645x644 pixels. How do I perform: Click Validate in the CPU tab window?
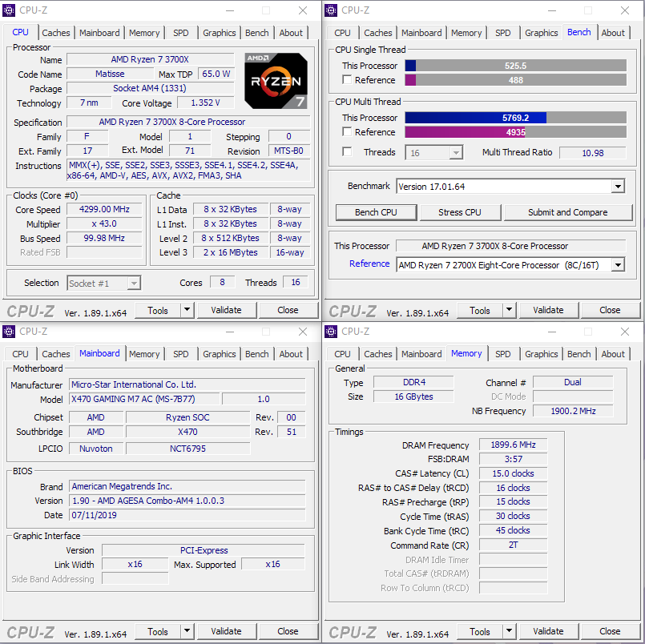coord(227,310)
